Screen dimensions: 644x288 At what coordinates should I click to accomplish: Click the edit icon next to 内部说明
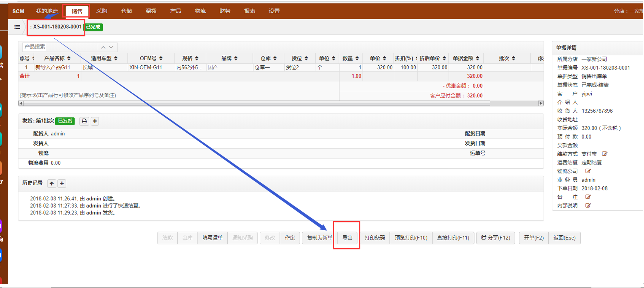click(588, 206)
